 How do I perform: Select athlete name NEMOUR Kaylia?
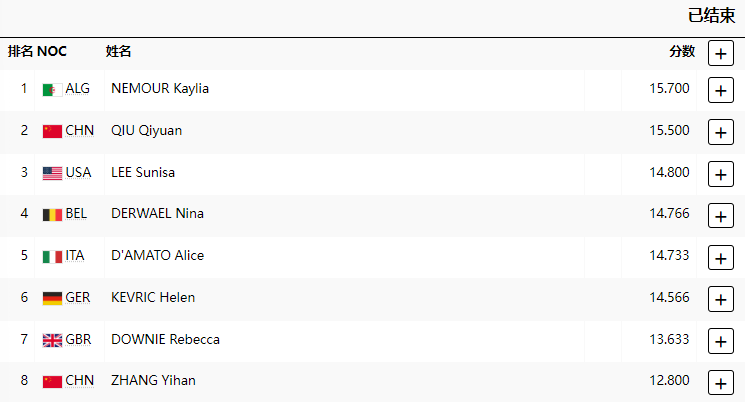pos(160,88)
